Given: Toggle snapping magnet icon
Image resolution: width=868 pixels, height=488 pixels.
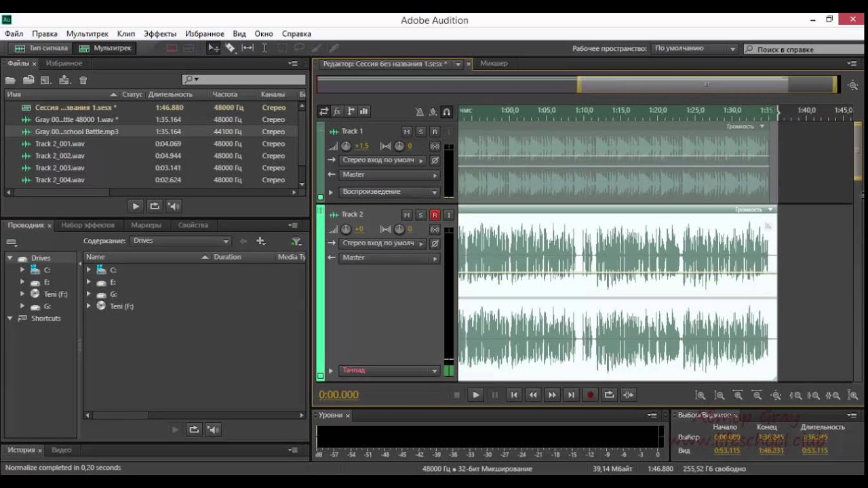Looking at the screenshot, I should pyautogui.click(x=447, y=112).
